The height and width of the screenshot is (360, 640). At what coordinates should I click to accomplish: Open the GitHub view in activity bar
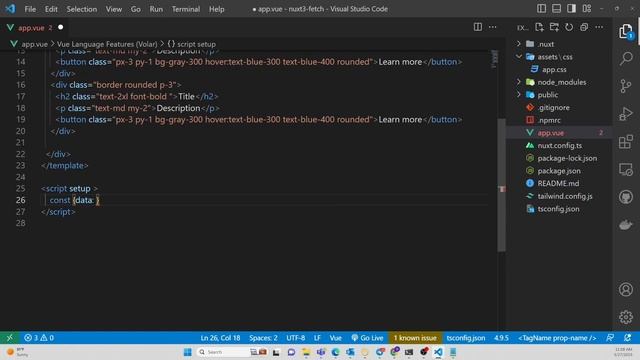pos(626,197)
